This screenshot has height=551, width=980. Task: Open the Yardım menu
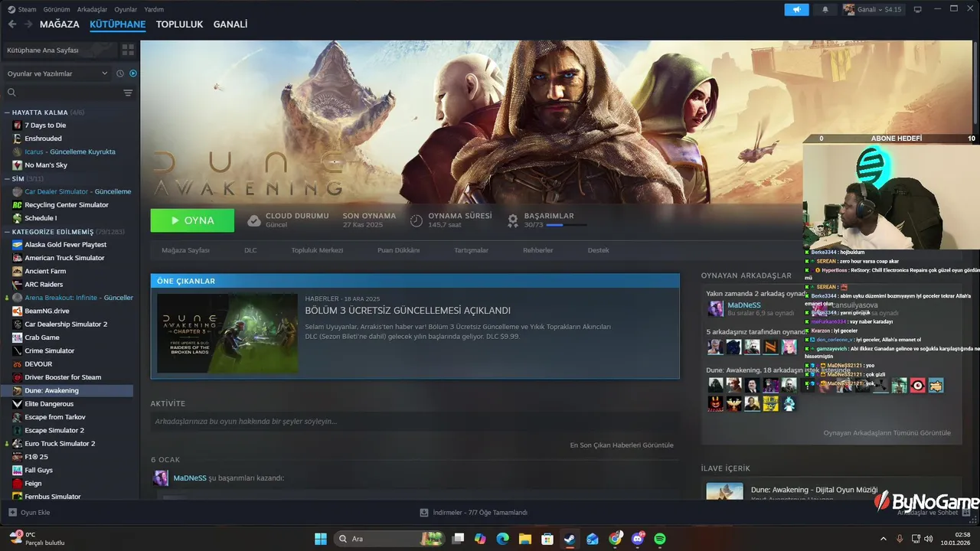click(154, 9)
